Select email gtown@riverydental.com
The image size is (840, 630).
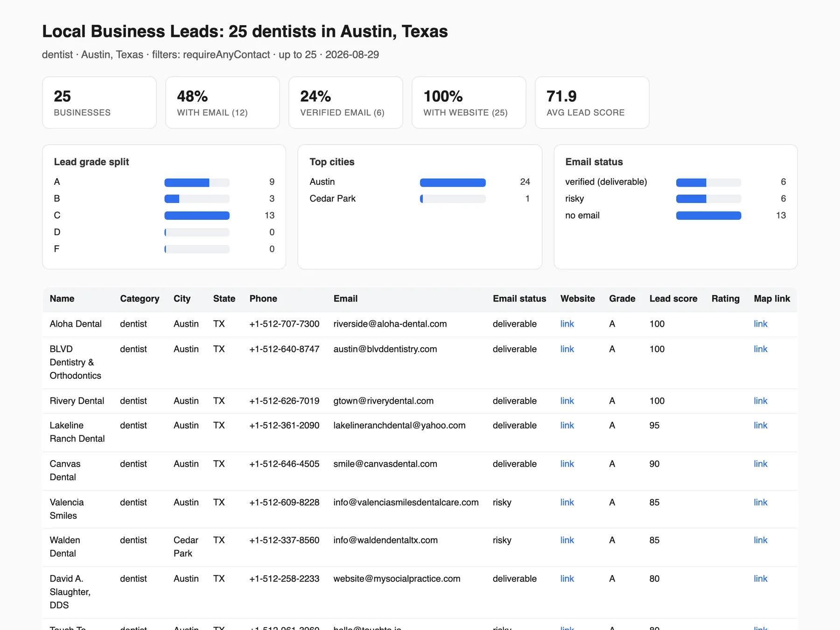tap(384, 401)
